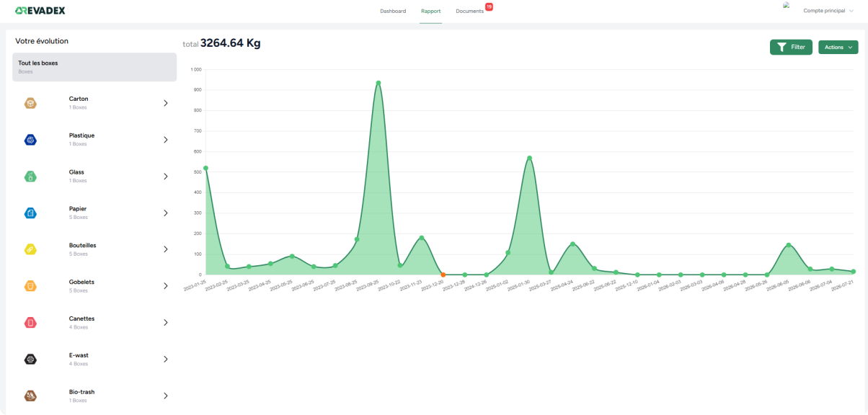Select the Papier category icon
This screenshot has width=868, height=415.
[30, 213]
